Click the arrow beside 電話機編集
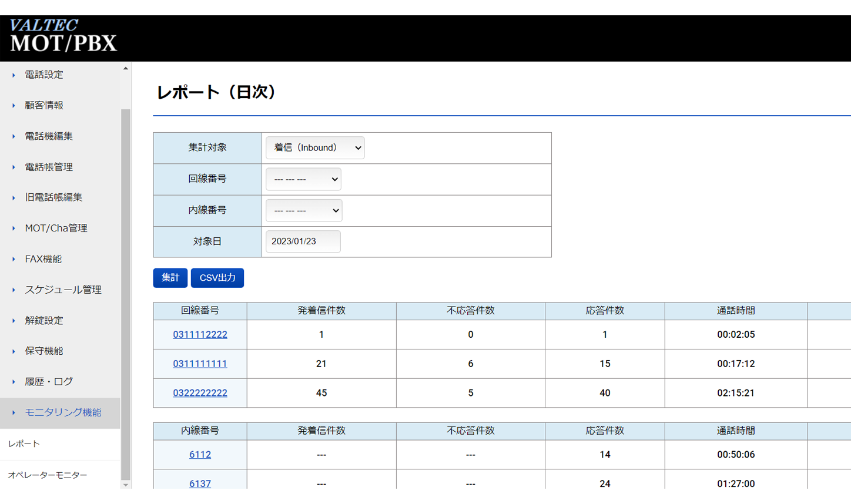Screen dimensions: 851x504 coord(14,136)
